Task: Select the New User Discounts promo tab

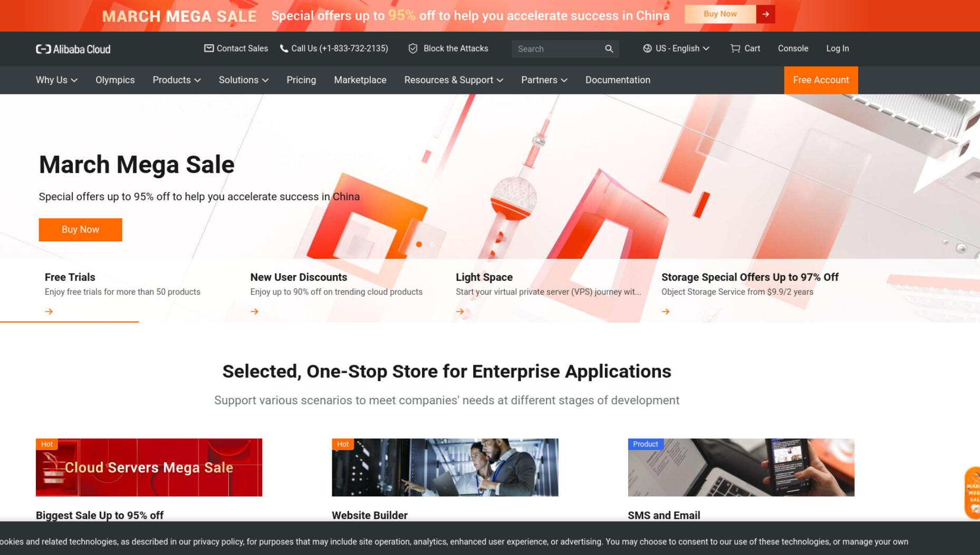Action: (337, 293)
